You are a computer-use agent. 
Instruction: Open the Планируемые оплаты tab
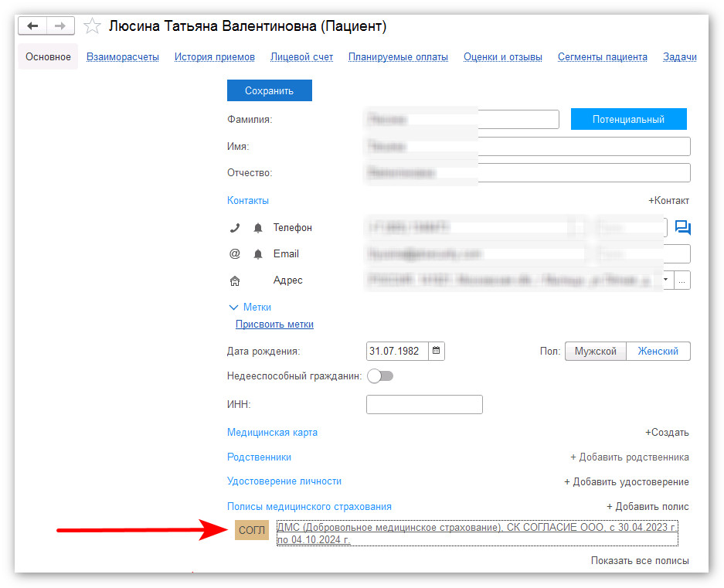click(x=398, y=57)
